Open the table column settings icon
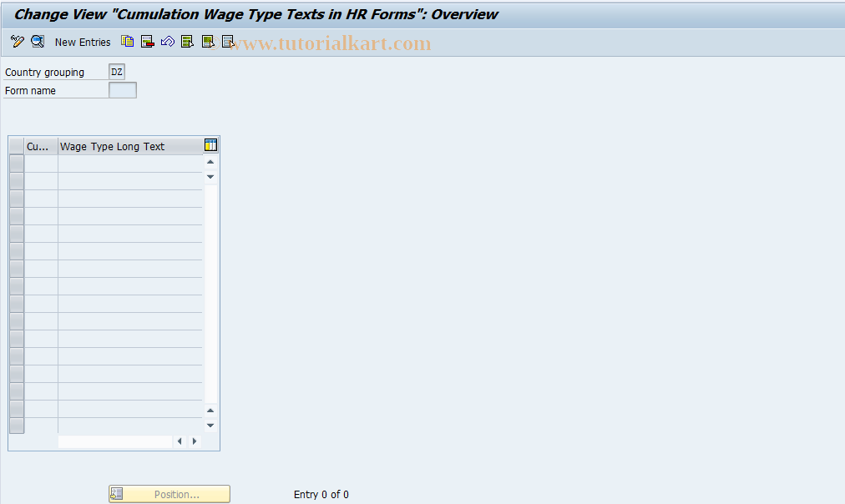Screen dimensions: 845x504 tap(210, 145)
